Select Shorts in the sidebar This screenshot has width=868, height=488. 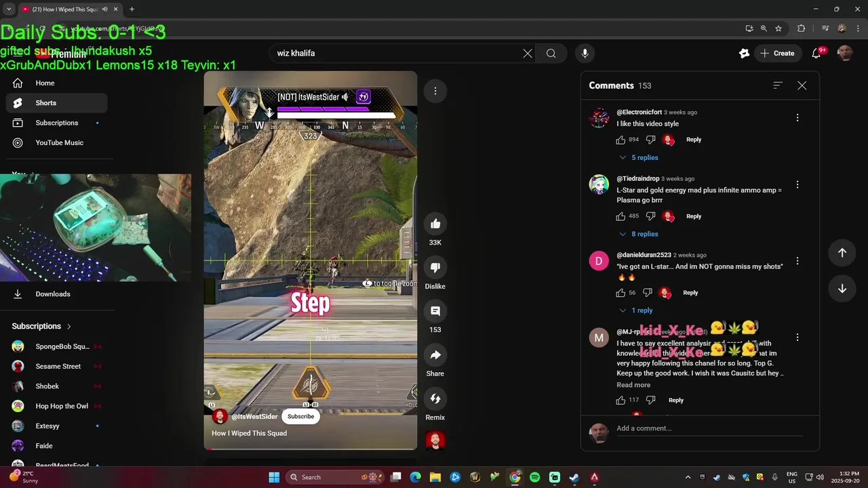tap(57, 103)
